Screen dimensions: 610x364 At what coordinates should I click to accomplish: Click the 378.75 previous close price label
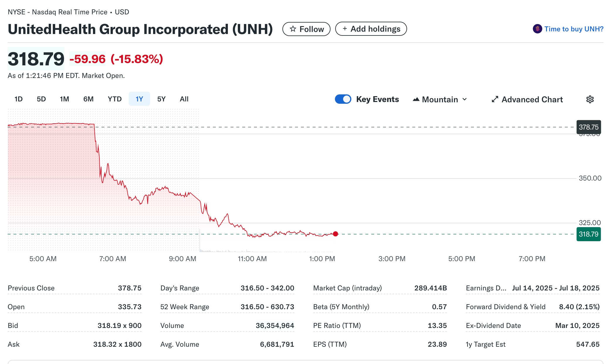(589, 127)
